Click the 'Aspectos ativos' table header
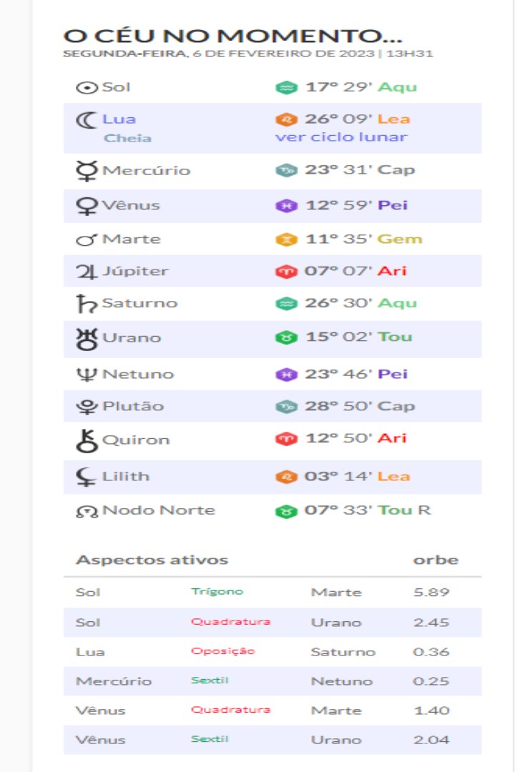 (x=152, y=560)
